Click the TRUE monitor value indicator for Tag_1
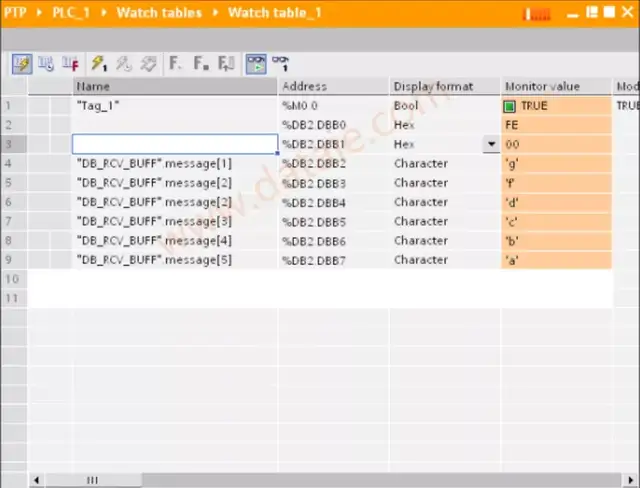This screenshot has height=488, width=640. coord(511,106)
